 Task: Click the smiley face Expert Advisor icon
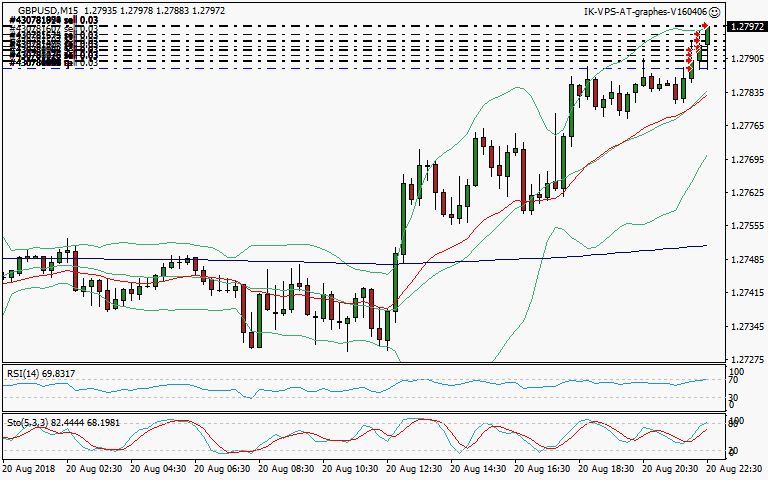(714, 12)
